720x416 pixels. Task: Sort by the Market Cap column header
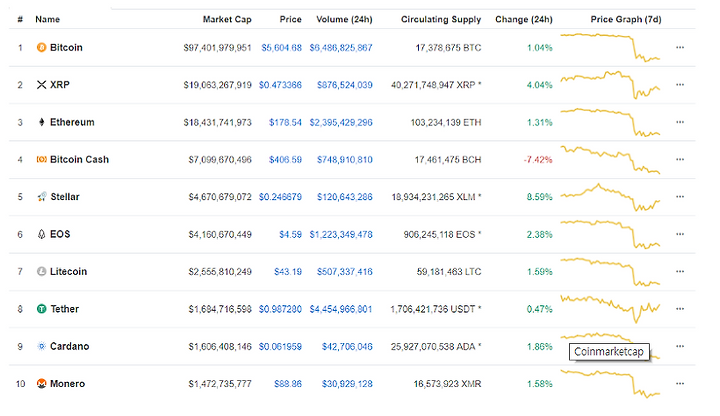(227, 19)
